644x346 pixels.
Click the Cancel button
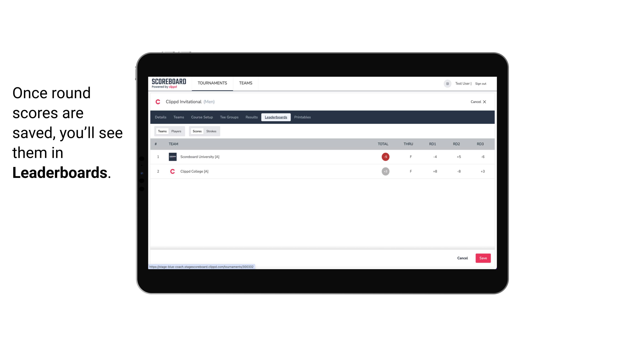[462, 258]
